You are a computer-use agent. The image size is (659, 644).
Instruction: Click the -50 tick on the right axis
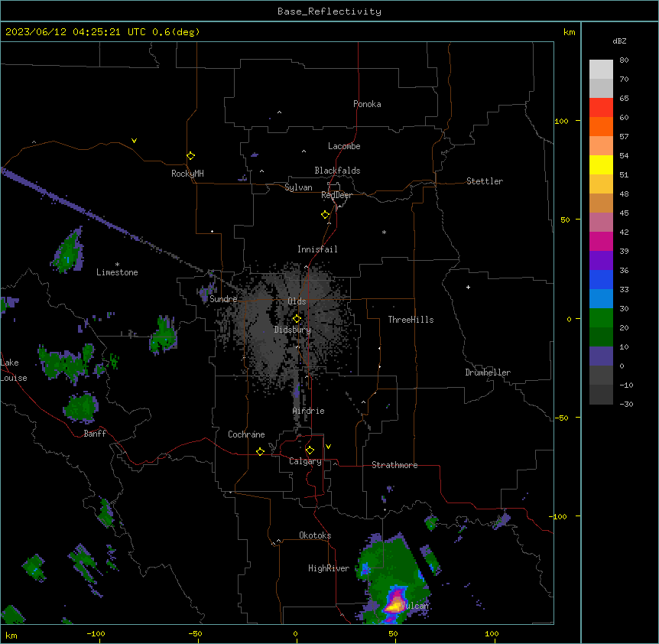[561, 418]
